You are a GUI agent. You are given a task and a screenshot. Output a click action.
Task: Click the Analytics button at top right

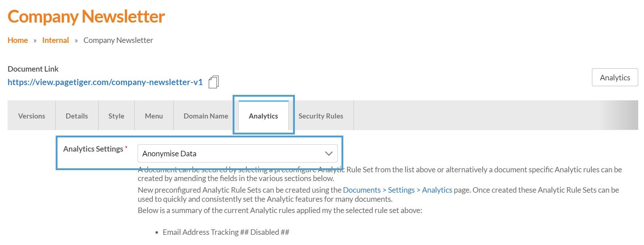pyautogui.click(x=615, y=77)
